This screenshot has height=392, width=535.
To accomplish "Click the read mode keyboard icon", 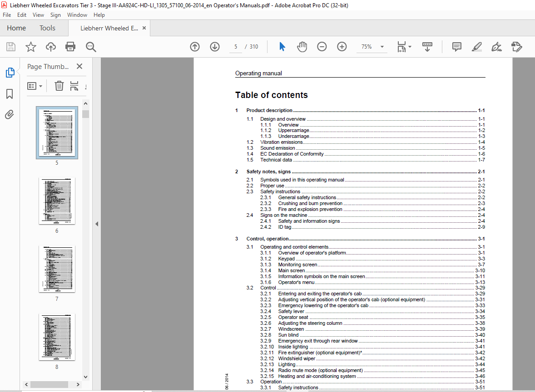I will coord(427,47).
